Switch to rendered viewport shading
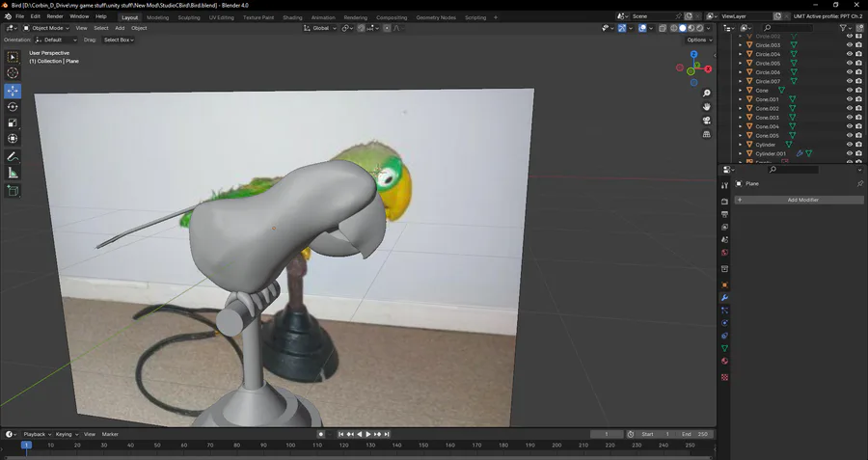Screen dimensions: 868x460 click(700, 28)
